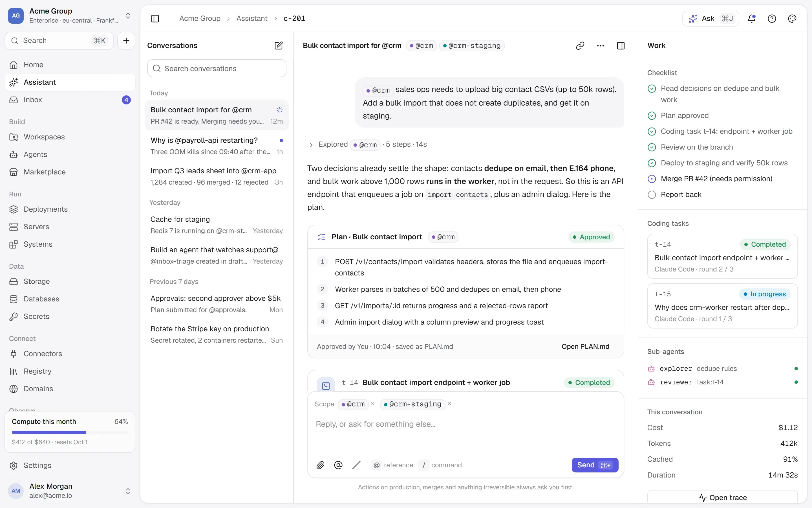Viewport: 812px width, 508px height.
Task: Insert a mention with the @ icon
Action: [x=338, y=465]
